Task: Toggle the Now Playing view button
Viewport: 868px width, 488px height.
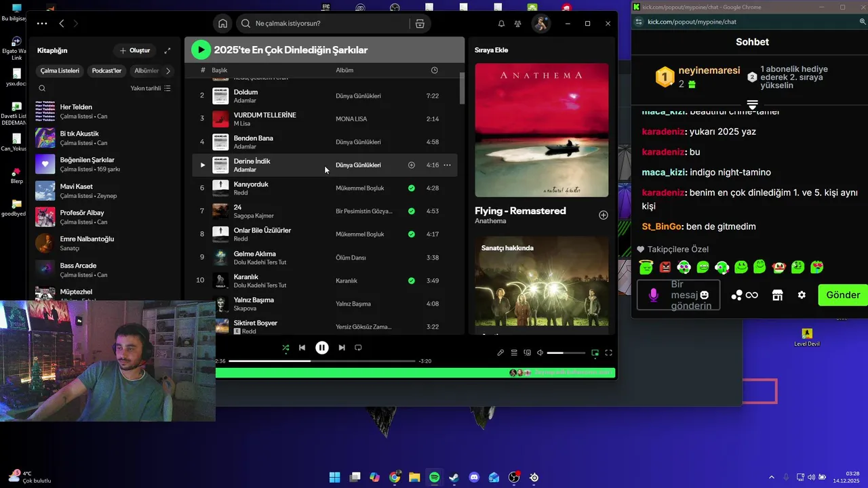Action: [x=595, y=352]
